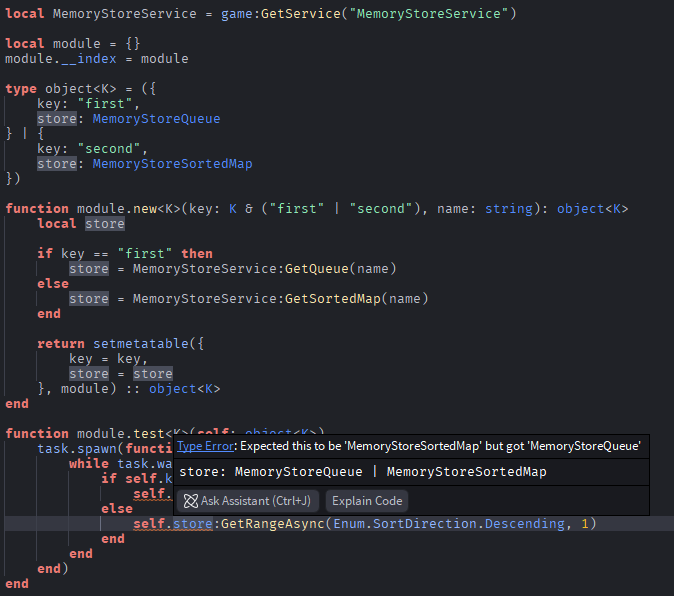This screenshot has height=596, width=674.
Task: Click the "MemoryStoreService" string literal
Action: tap(429, 14)
